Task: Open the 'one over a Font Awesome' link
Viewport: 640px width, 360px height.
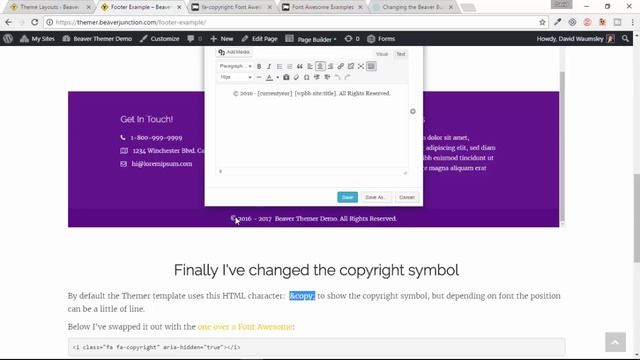Action: point(245,327)
